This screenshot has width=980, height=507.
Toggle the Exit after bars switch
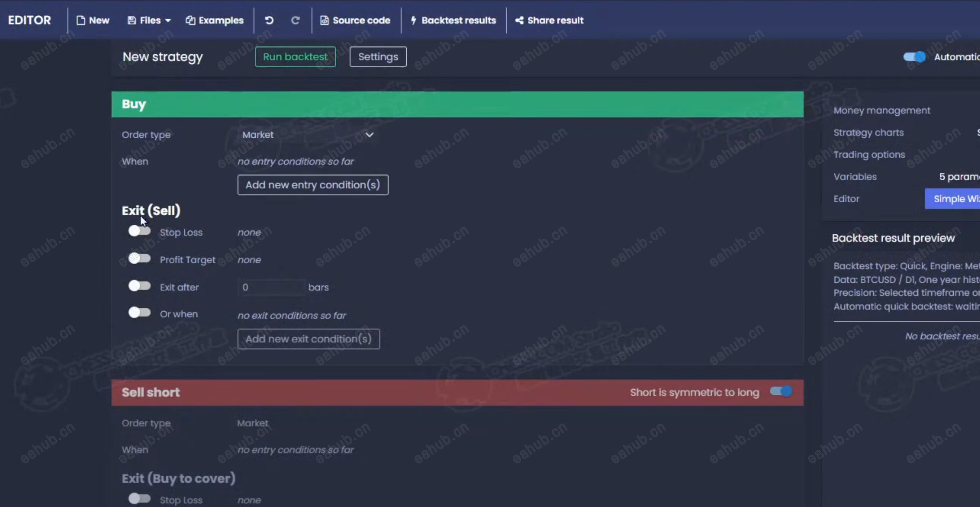pos(139,286)
